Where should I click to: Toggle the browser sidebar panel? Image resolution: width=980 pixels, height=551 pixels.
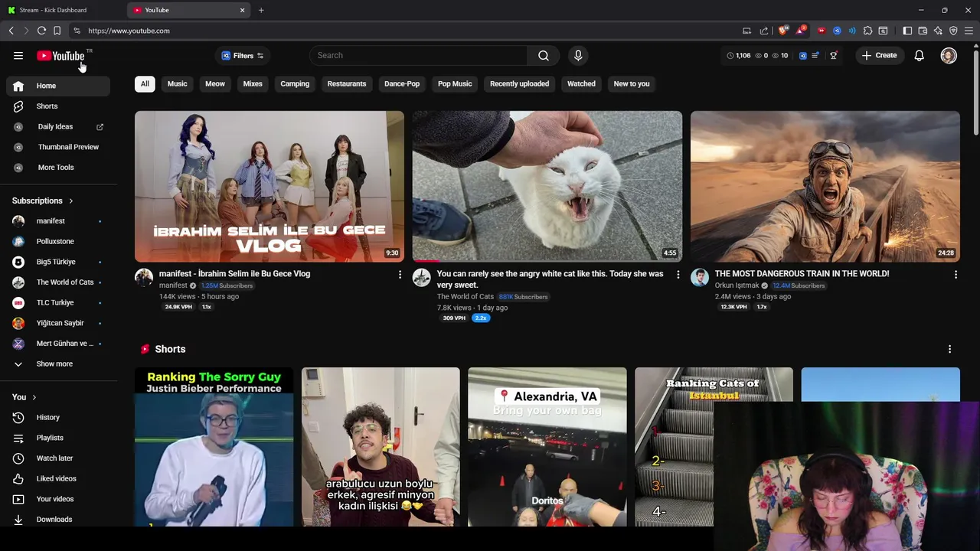(x=907, y=31)
